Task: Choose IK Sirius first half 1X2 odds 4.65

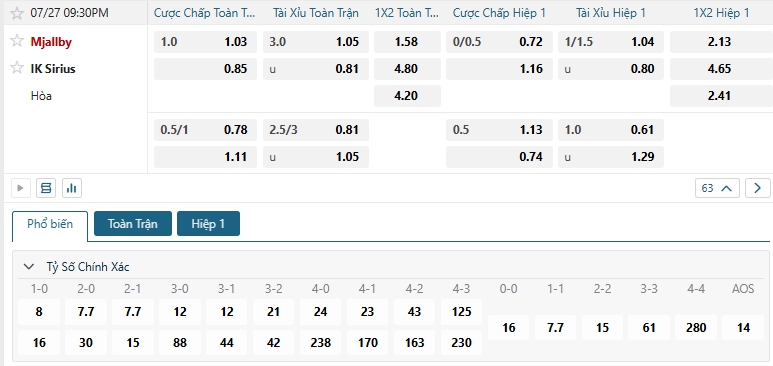Action: [x=719, y=69]
